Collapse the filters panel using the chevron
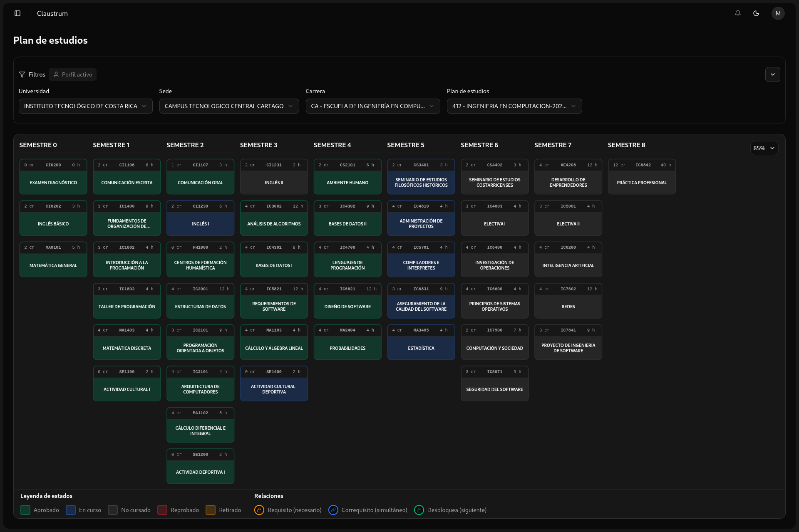Screen dimensions: 799x532 point(773,74)
